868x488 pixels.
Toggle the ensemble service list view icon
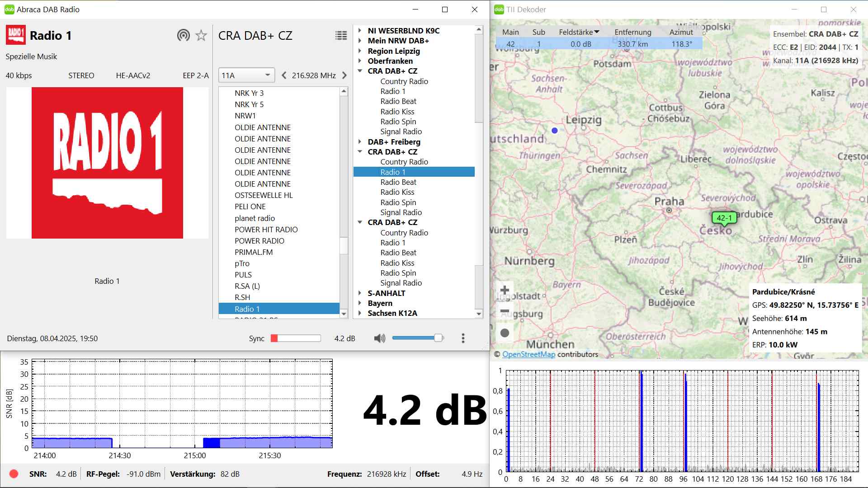point(341,35)
